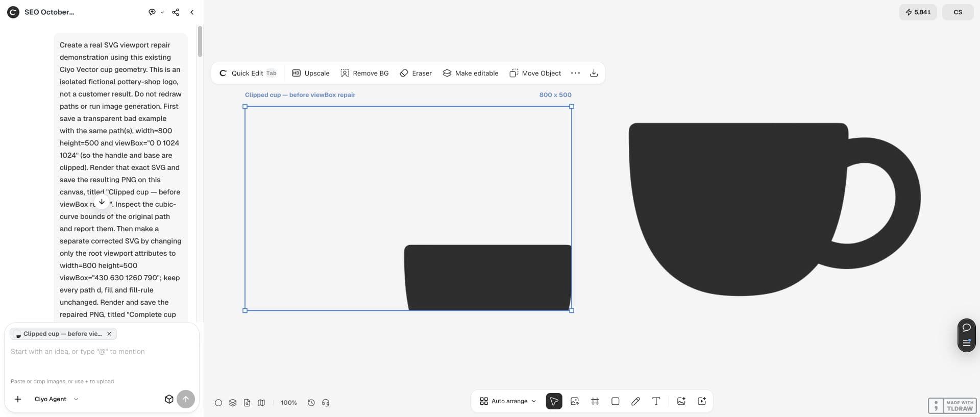Remove the Clipped cup attachment chip
Image resolution: width=980 pixels, height=417 pixels.
pyautogui.click(x=109, y=334)
